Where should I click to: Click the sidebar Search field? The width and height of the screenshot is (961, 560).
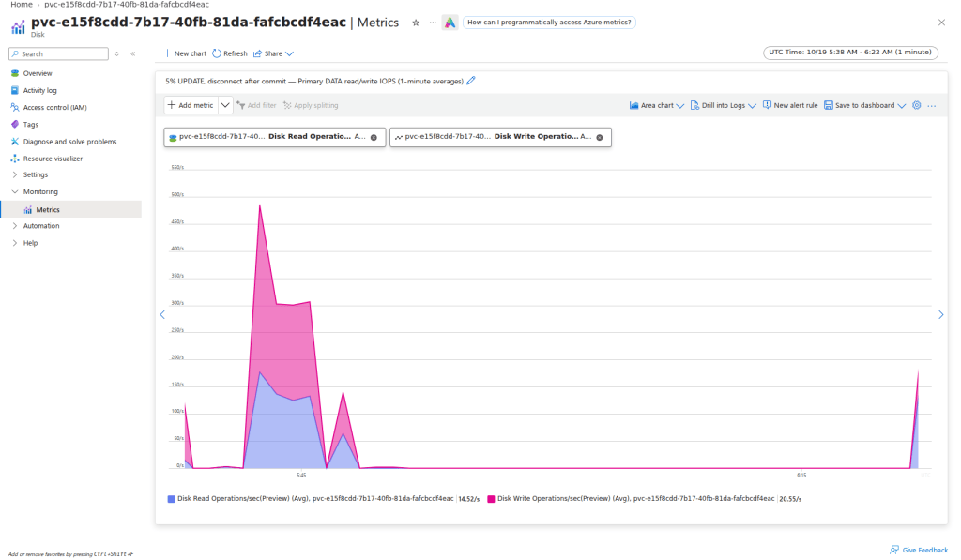pos(59,53)
